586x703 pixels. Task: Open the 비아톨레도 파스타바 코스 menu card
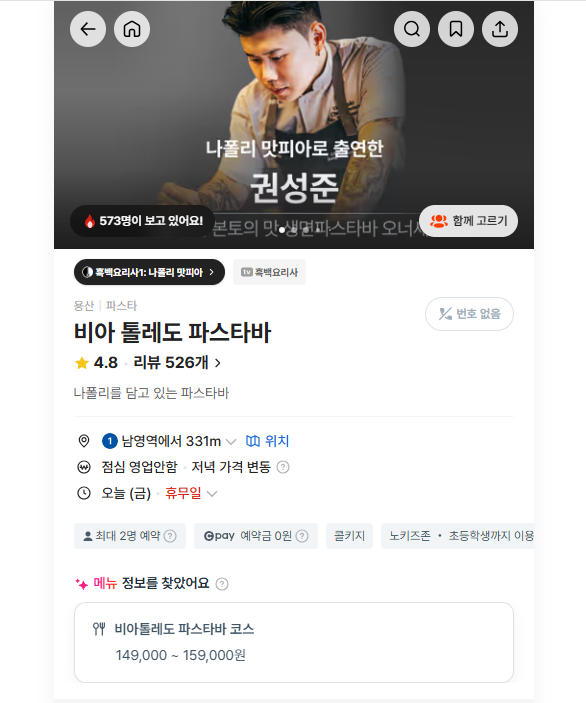294,642
